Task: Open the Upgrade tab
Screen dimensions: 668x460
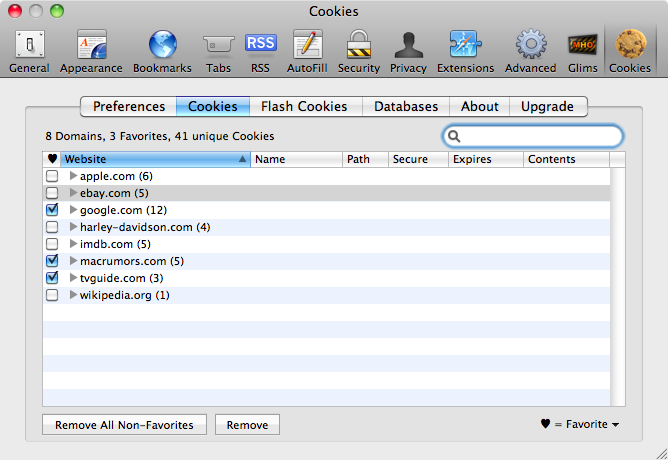Action: (547, 106)
